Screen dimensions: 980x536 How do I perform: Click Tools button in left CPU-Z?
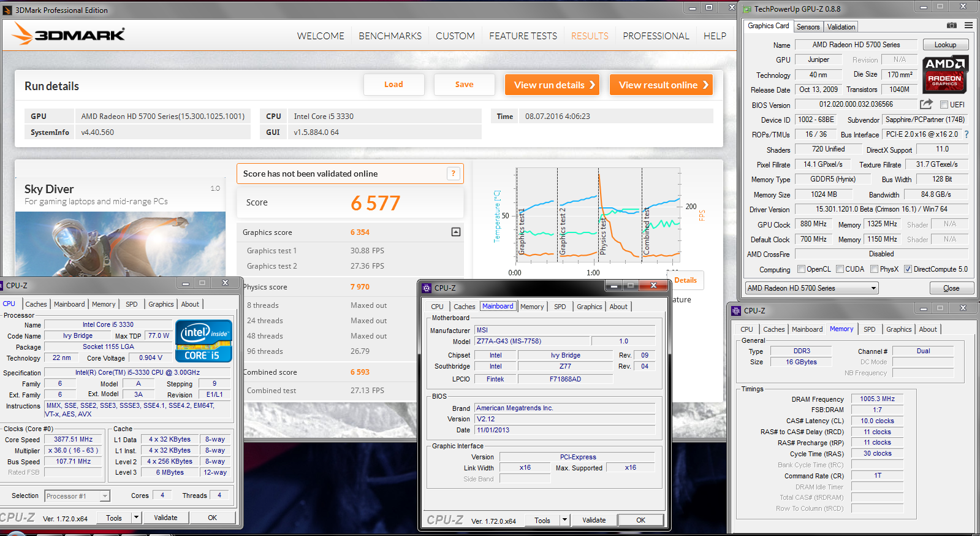click(x=114, y=518)
